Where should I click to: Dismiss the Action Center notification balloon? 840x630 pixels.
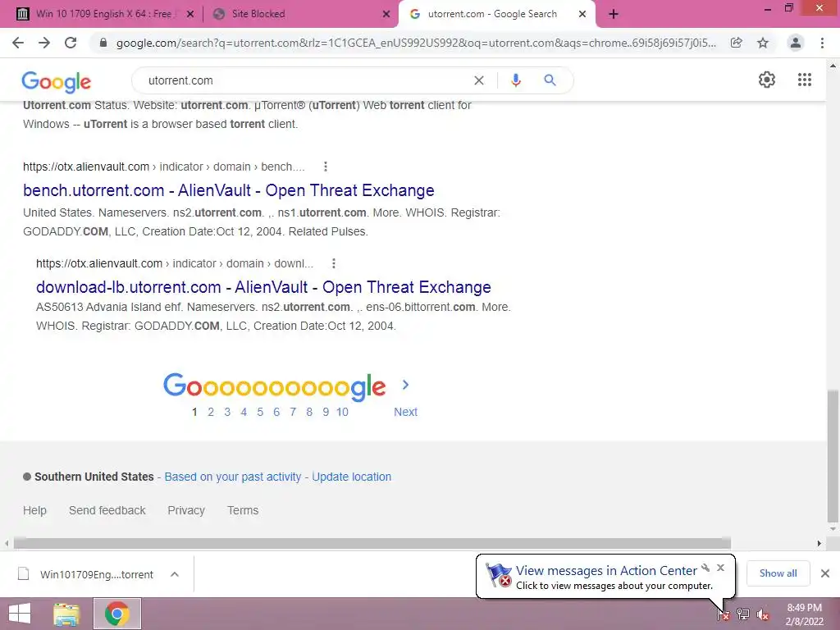(x=720, y=568)
